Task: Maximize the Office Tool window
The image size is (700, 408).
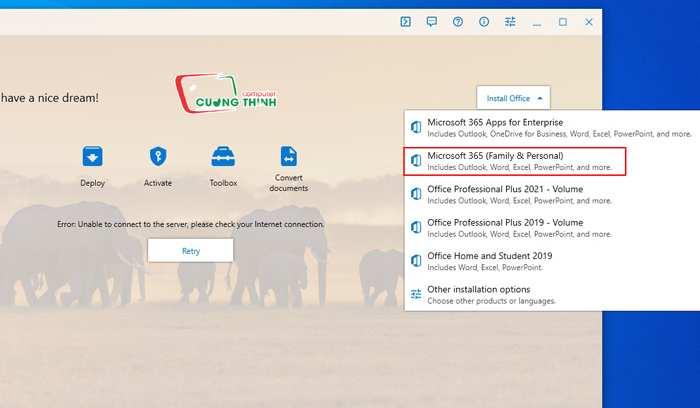Action: (563, 22)
